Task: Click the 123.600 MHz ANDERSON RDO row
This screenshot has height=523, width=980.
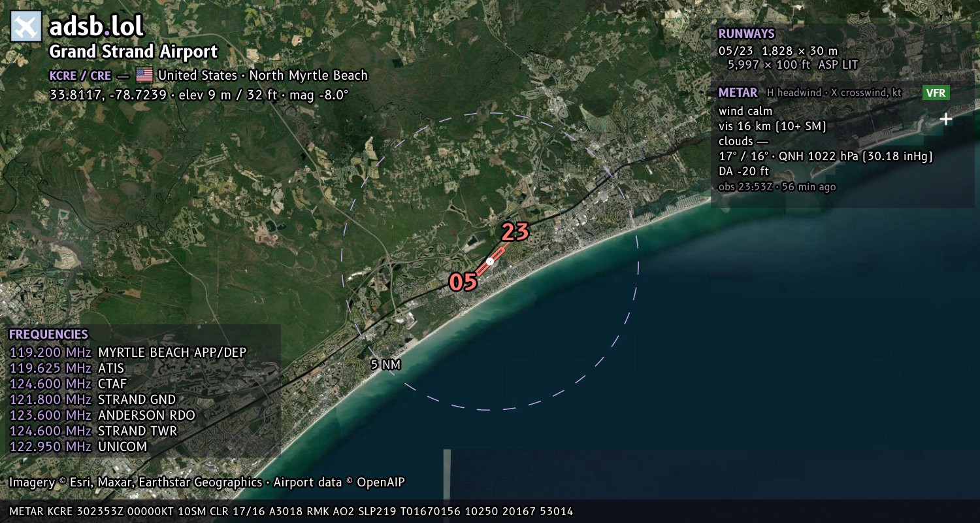Action: 102,415
